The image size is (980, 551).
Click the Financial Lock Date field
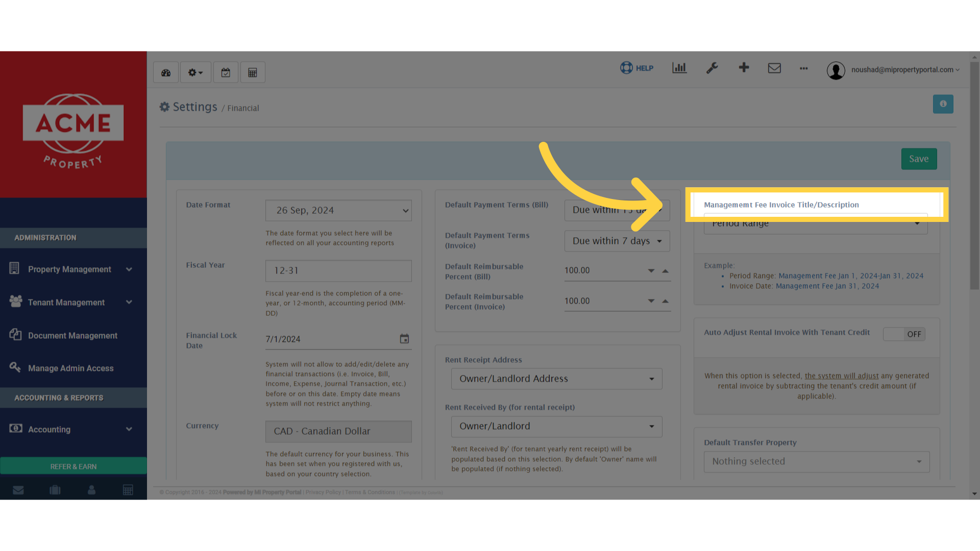(332, 339)
